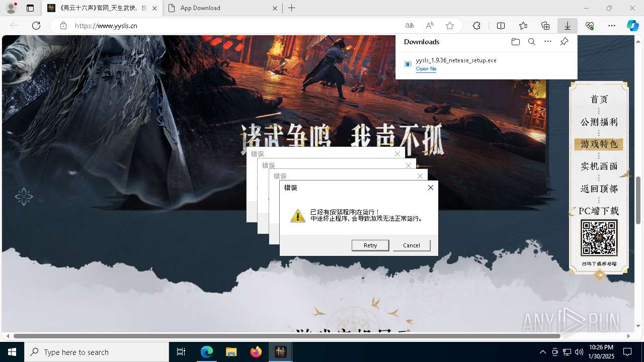Toggle Split screen icon
This screenshot has height=362, width=644.
[x=501, y=26]
